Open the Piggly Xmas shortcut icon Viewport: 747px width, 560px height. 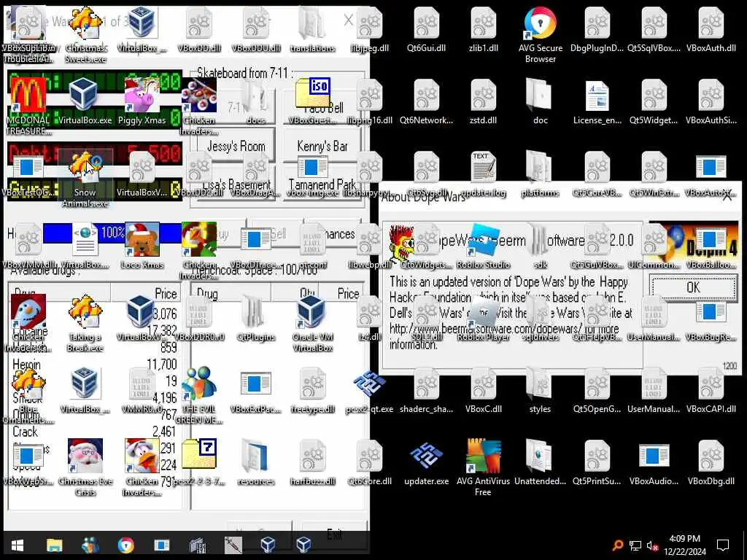point(142,101)
